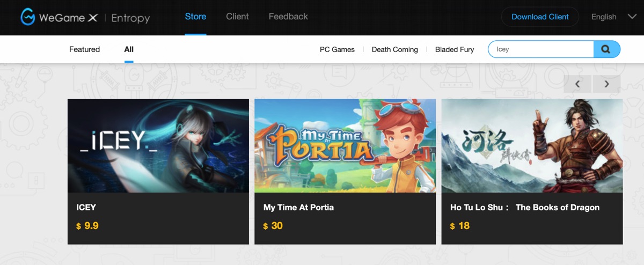
Task: Click the $ 9.9 price
Action: [x=87, y=226]
